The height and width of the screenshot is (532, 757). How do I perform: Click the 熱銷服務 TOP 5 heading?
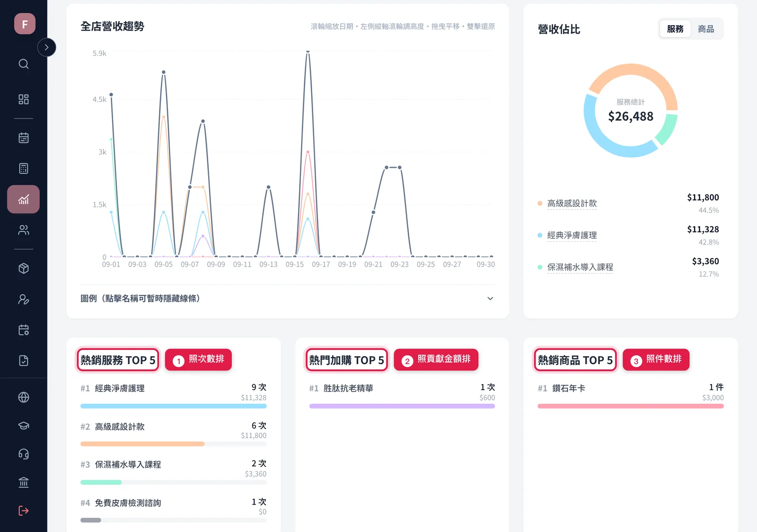118,360
